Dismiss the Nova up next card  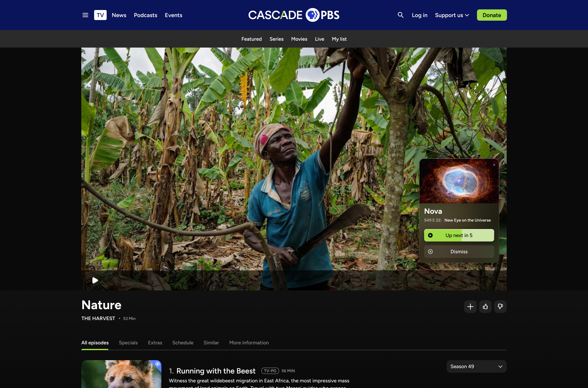(459, 252)
